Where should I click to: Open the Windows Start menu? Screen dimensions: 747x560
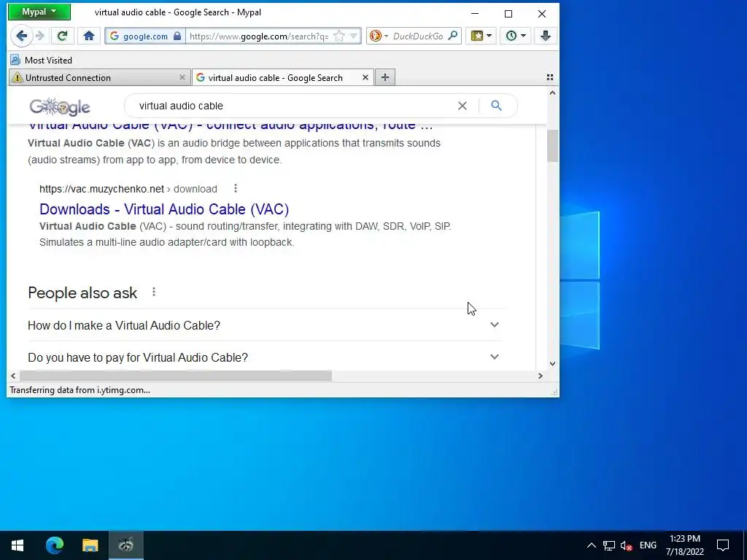(x=18, y=545)
